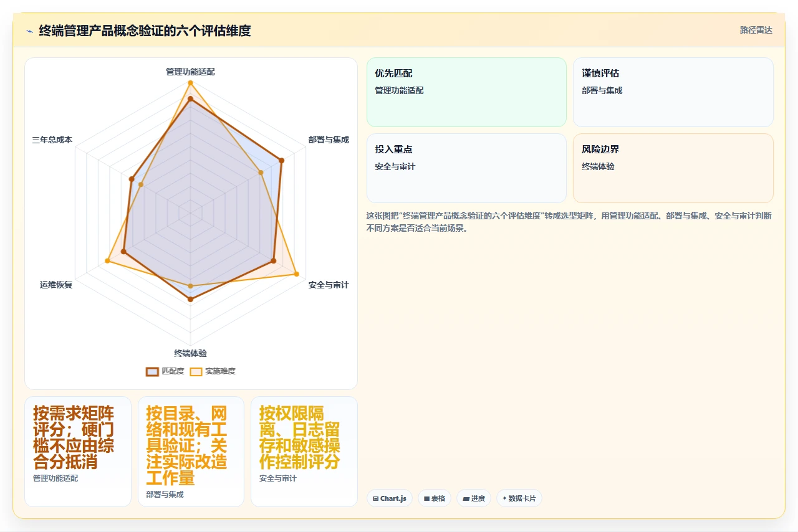The height and width of the screenshot is (532, 798).
Task: Click the 运维恢复 radar axis label
Action: pos(56,285)
